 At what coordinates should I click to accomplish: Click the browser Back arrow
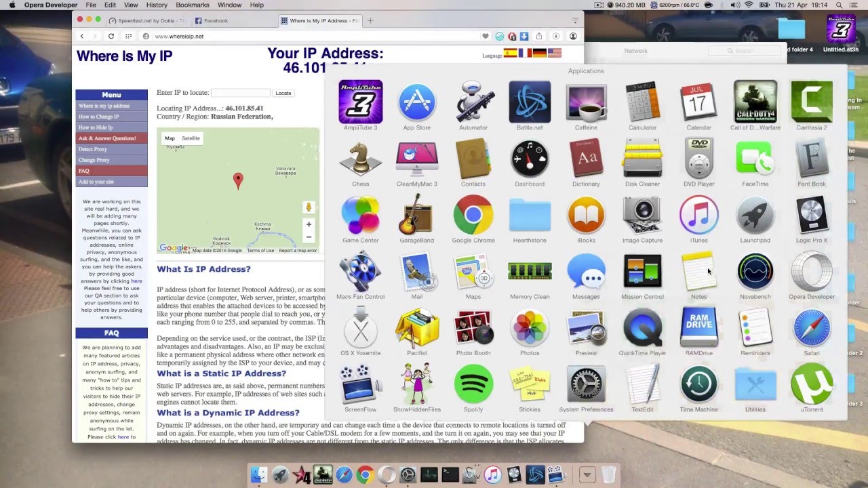pyautogui.click(x=82, y=36)
